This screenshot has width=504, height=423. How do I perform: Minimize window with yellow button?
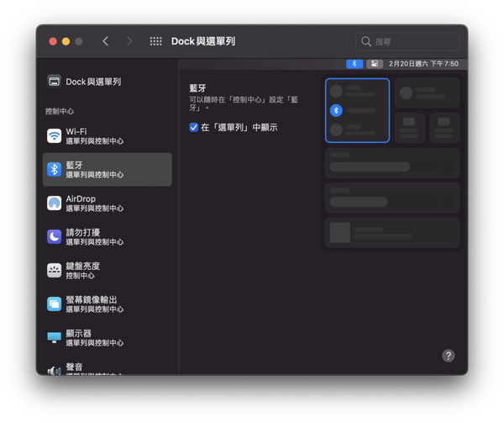coord(66,41)
